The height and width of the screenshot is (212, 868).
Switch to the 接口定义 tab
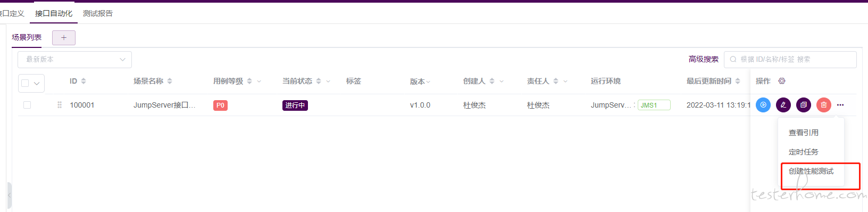point(12,13)
